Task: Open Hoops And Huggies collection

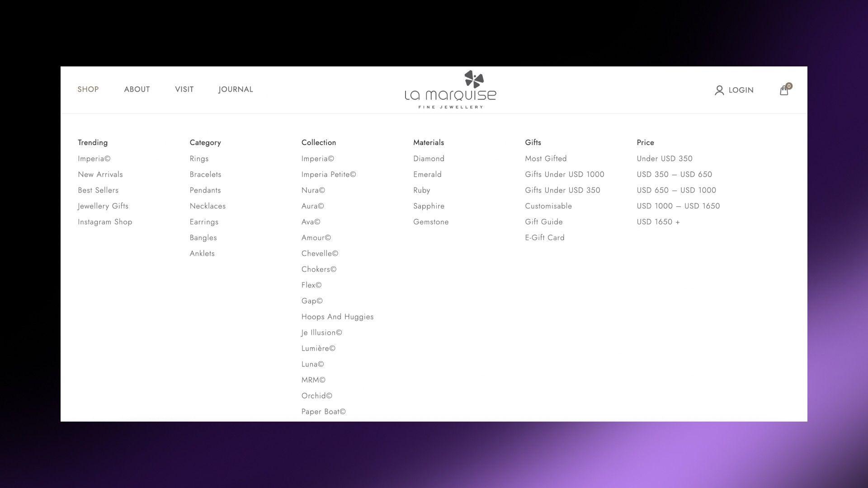Action: point(337,317)
